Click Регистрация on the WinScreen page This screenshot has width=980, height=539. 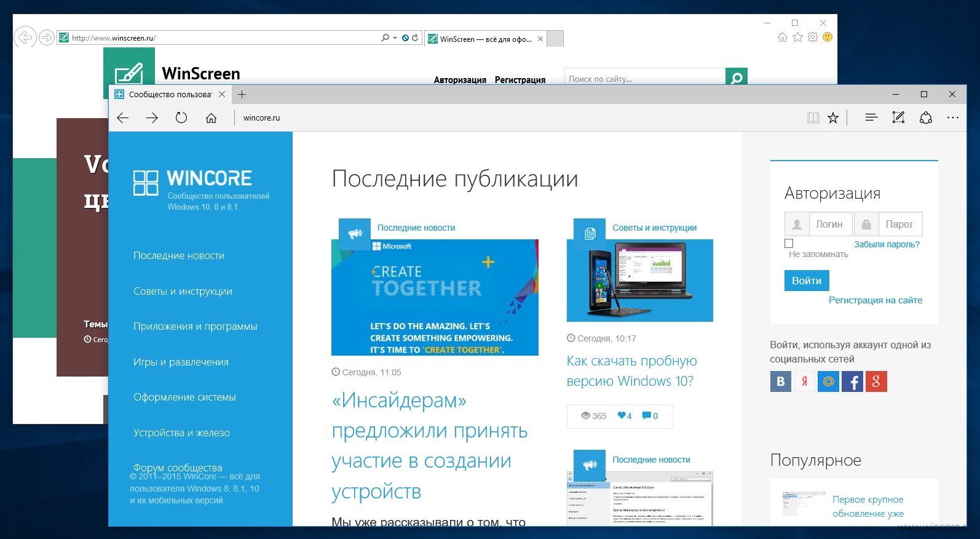pyautogui.click(x=520, y=80)
